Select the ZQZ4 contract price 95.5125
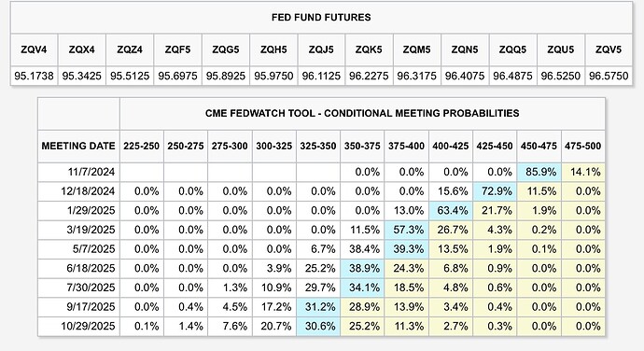The width and height of the screenshot is (644, 351). tap(130, 76)
